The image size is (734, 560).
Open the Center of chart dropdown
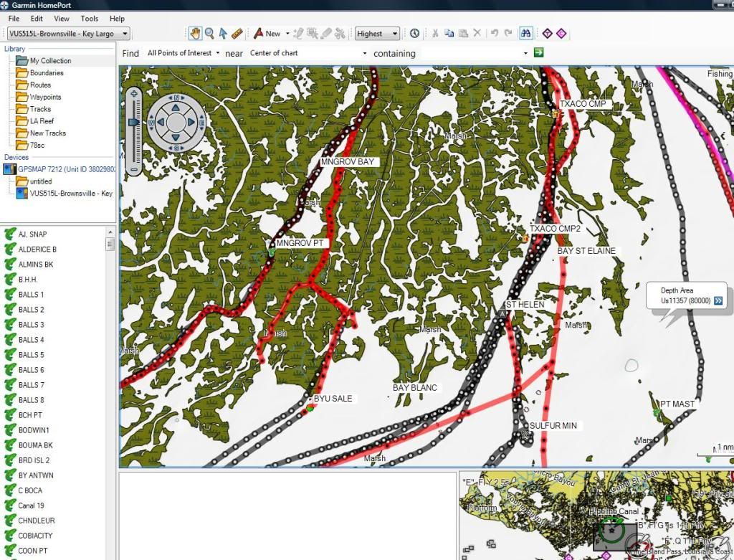tap(308, 53)
